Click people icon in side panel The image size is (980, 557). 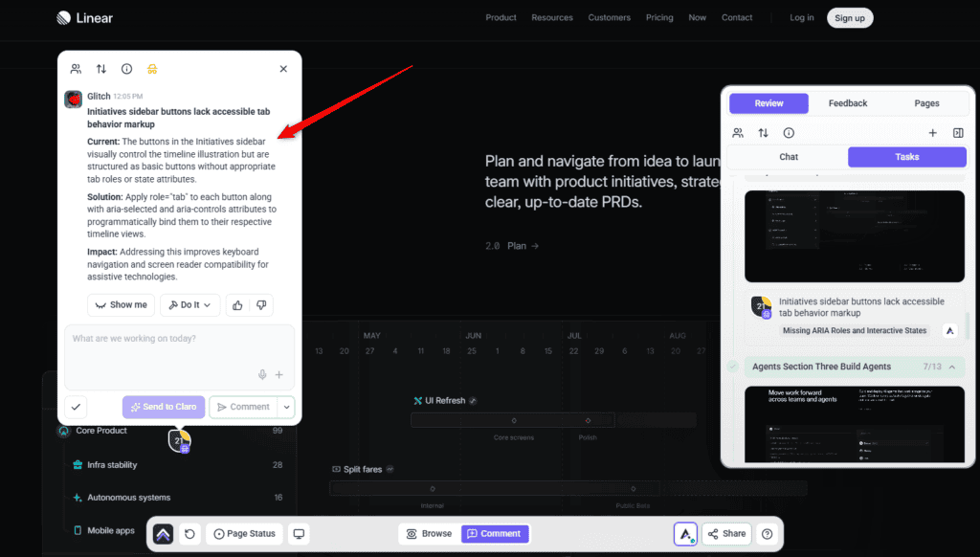[x=738, y=133]
